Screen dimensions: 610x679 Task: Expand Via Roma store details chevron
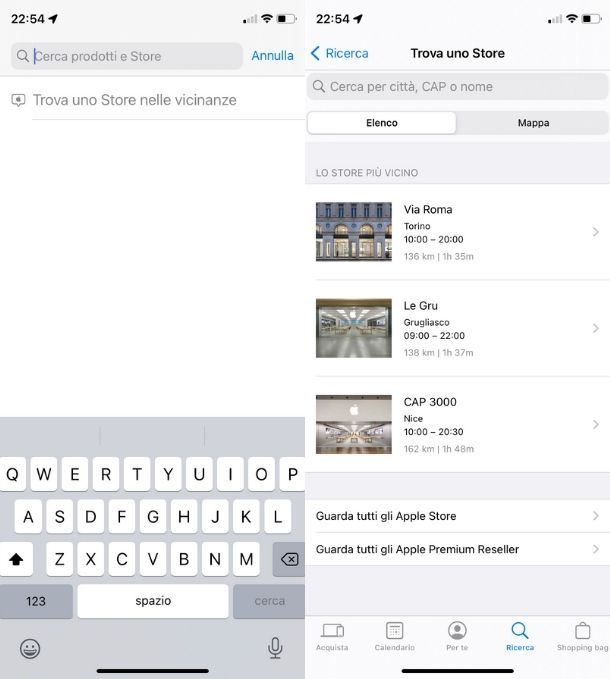pyautogui.click(x=596, y=232)
